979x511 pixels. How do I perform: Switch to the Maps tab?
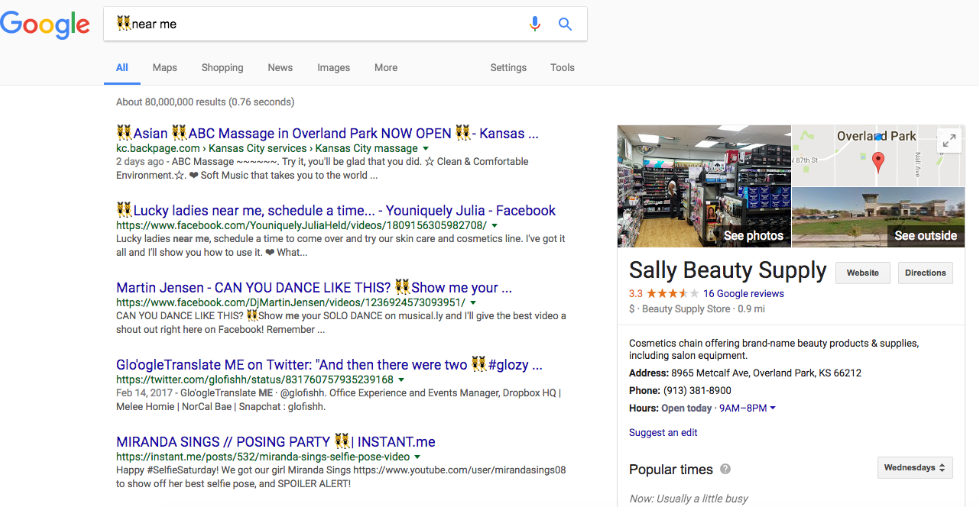click(x=165, y=67)
